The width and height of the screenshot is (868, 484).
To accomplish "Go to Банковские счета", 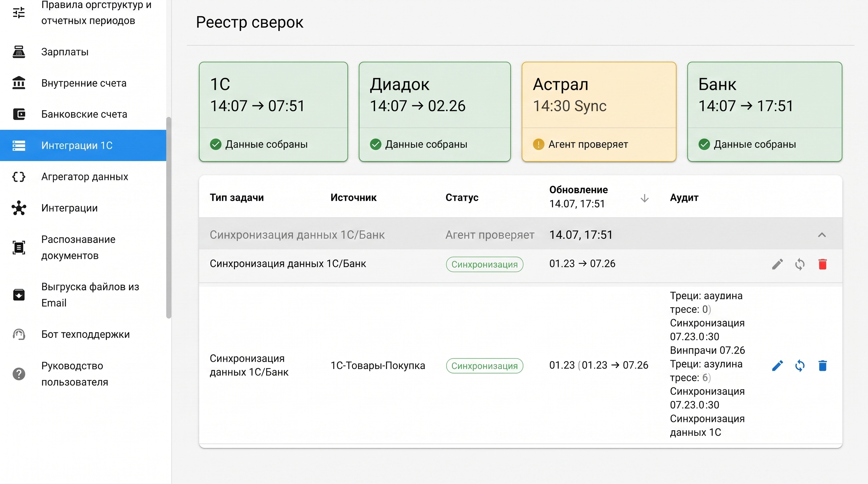I will (x=83, y=114).
